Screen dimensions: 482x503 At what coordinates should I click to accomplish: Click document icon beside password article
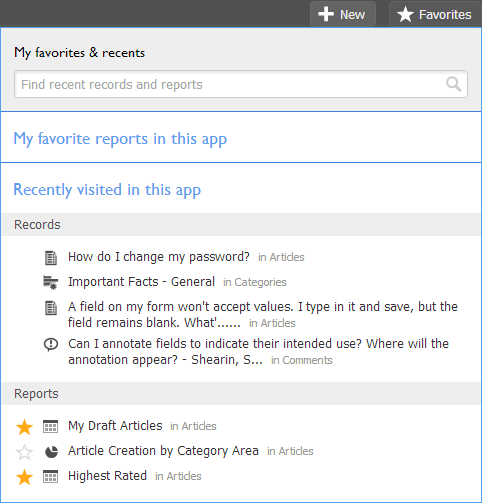[51, 258]
